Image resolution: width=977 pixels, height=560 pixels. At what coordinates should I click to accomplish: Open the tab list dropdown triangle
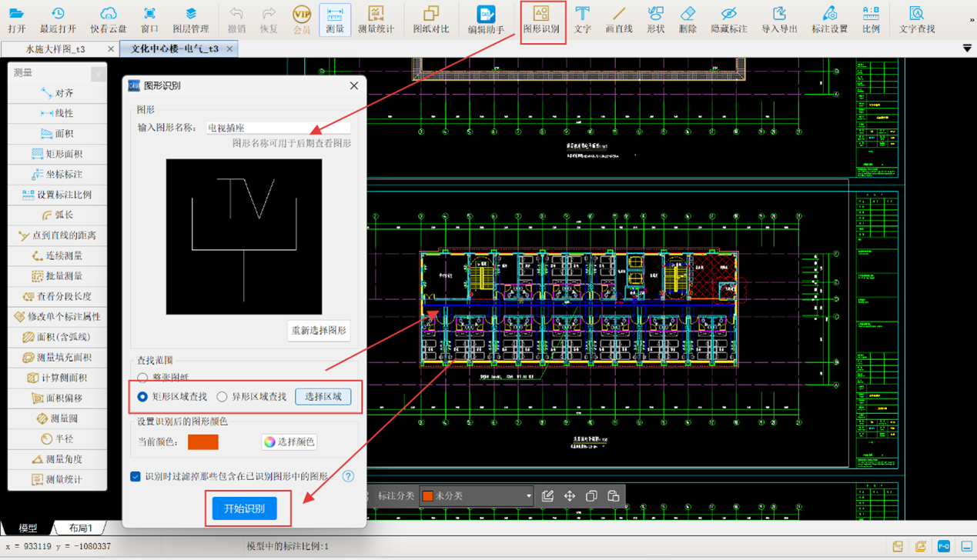point(967,48)
